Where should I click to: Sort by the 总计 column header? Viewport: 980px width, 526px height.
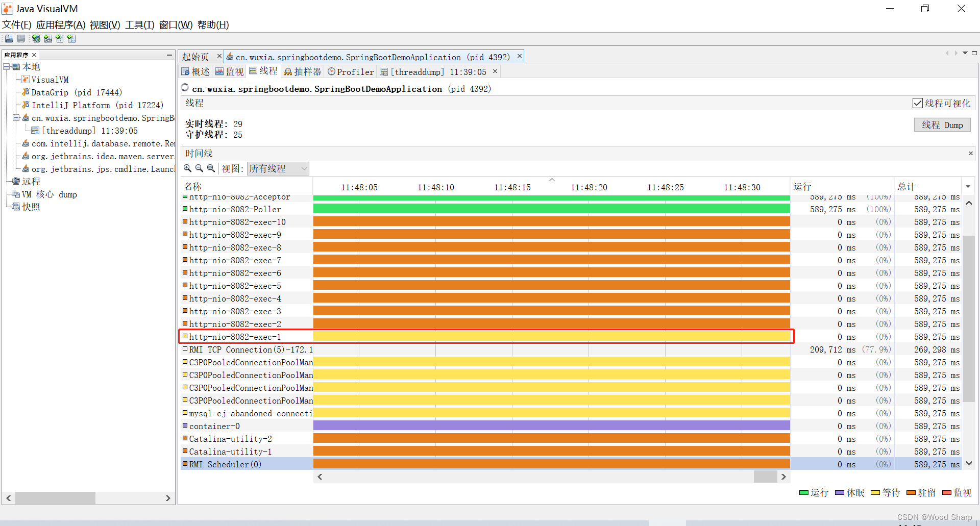(x=928, y=187)
